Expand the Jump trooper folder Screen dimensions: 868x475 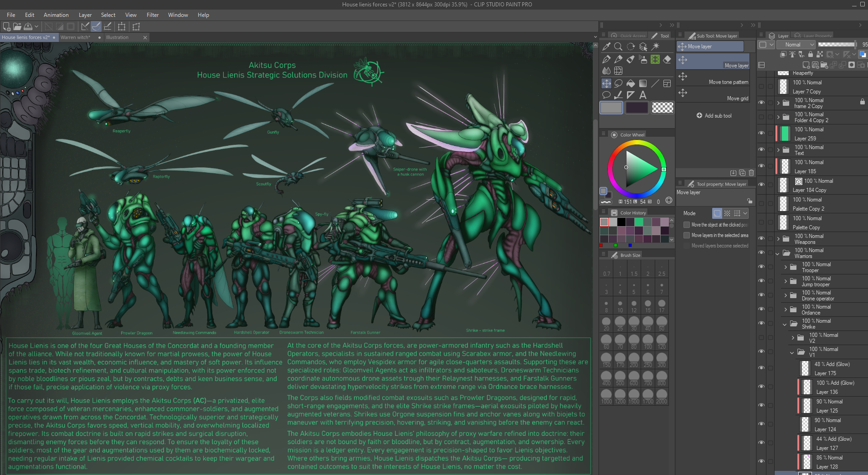pos(786,281)
